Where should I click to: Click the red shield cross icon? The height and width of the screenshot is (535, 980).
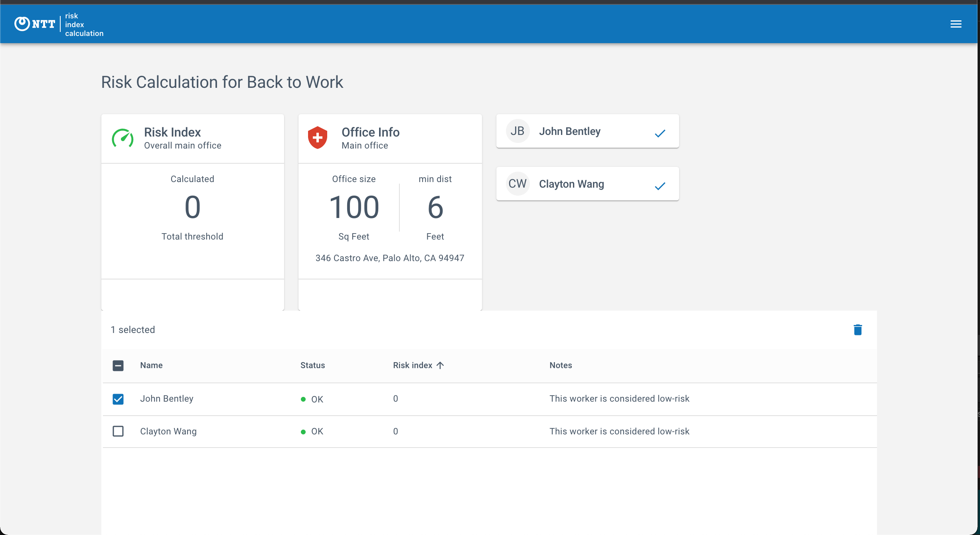[318, 138]
